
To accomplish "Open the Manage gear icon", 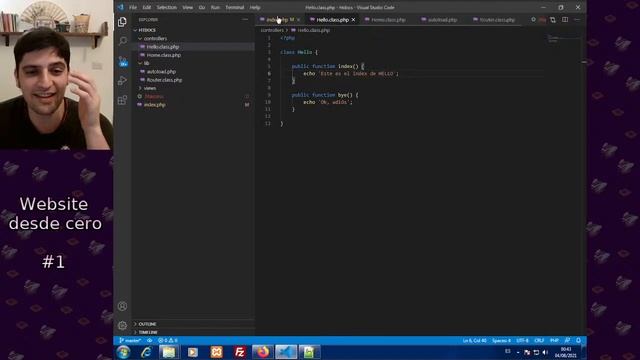I will coord(122,325).
